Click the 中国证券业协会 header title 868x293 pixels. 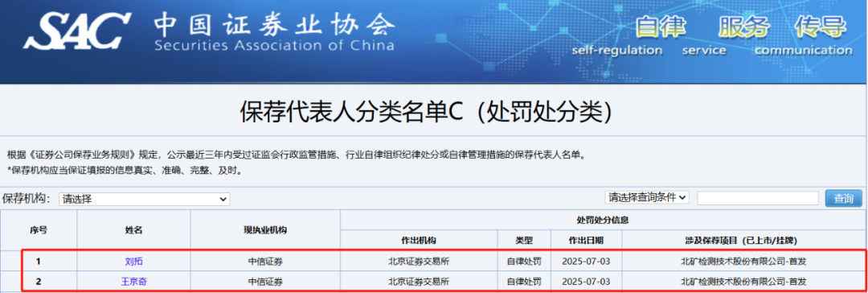[275, 25]
